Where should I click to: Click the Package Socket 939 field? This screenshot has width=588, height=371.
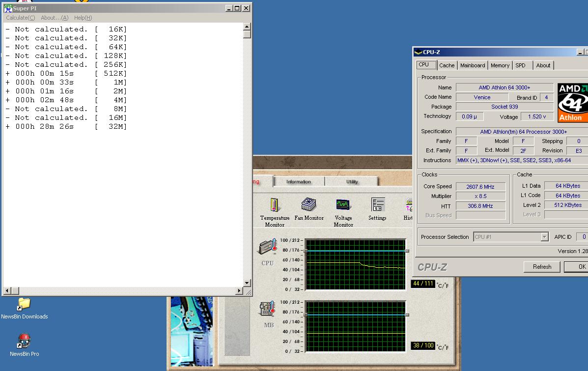tap(504, 107)
